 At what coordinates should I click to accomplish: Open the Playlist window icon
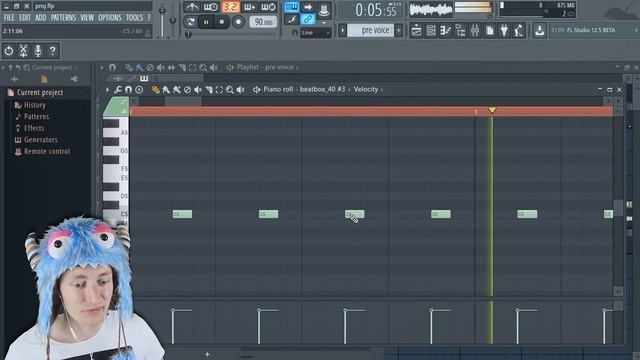[x=416, y=30]
